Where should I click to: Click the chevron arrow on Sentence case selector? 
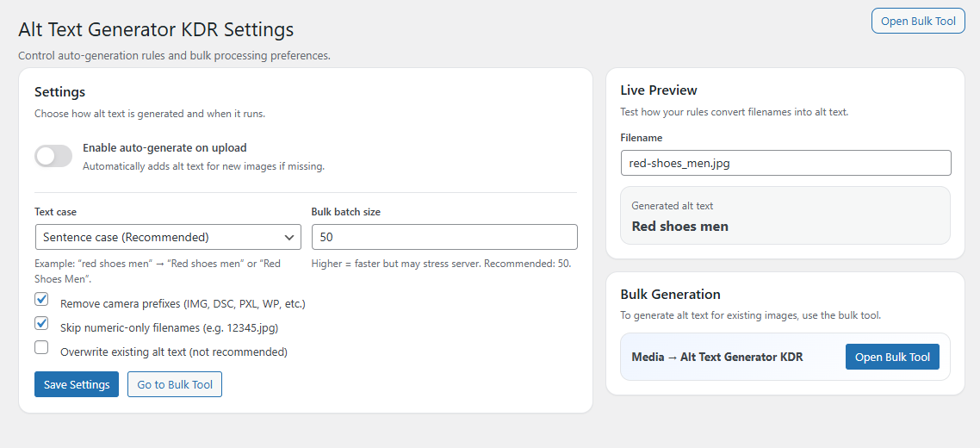pos(288,237)
